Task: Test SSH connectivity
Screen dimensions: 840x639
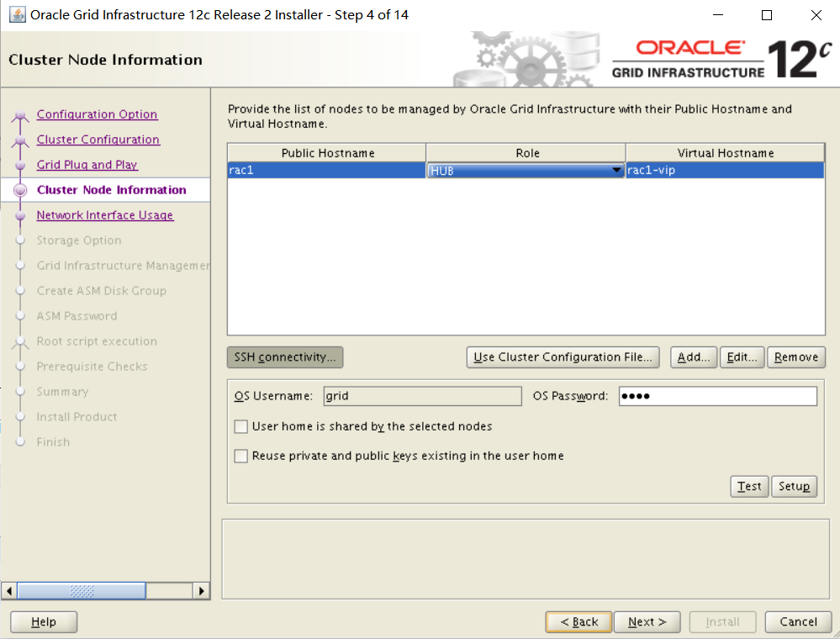Action: click(x=749, y=486)
